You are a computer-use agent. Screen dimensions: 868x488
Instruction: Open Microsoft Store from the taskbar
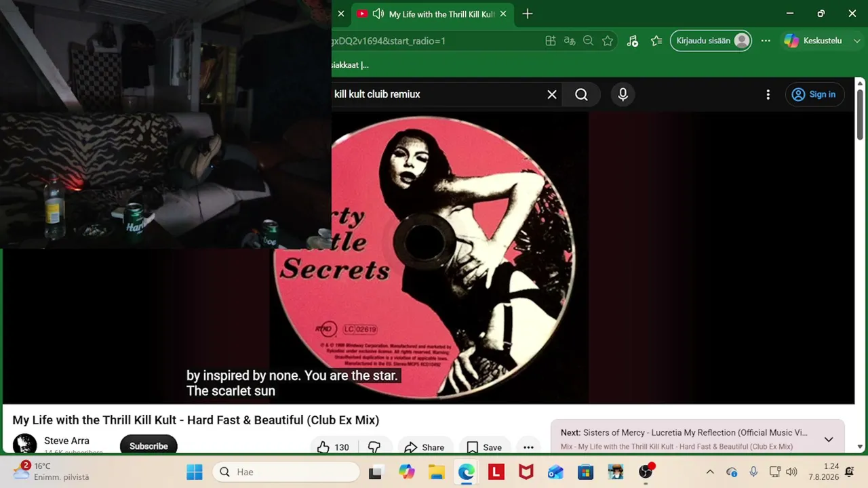pos(585,472)
